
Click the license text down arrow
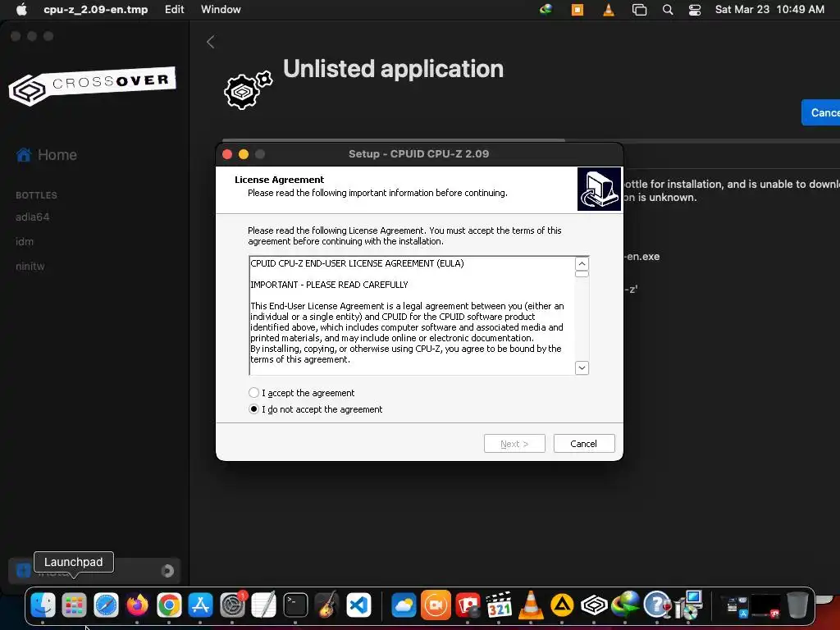click(582, 368)
